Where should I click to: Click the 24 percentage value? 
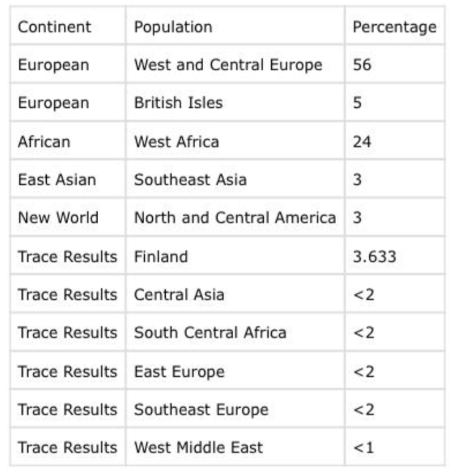[x=362, y=142]
